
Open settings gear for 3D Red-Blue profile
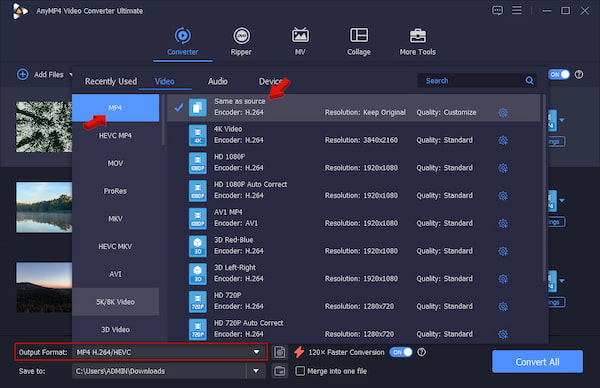pyautogui.click(x=503, y=251)
